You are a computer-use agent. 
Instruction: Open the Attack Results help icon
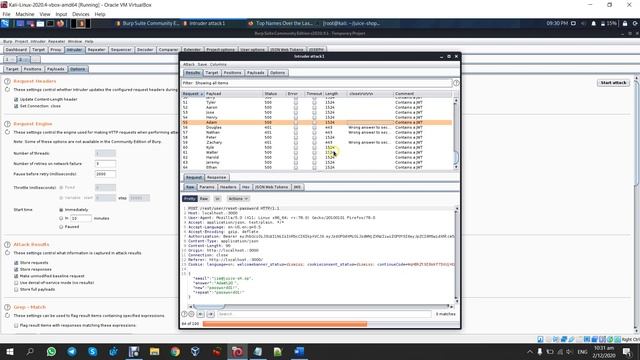[x=7, y=244]
